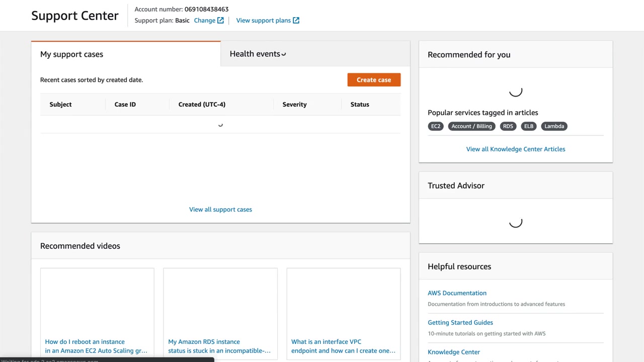Open Getting Started Guides link
This screenshot has width=644, height=362.
coord(460,323)
